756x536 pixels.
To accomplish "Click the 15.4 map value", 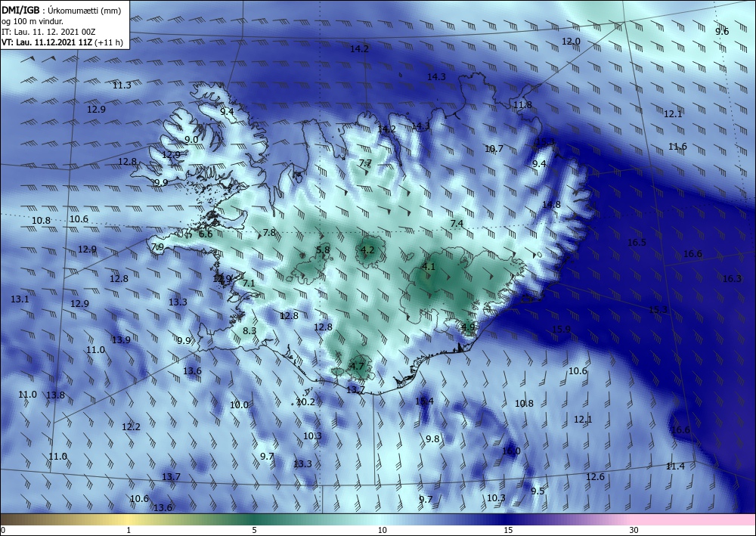I will (424, 401).
